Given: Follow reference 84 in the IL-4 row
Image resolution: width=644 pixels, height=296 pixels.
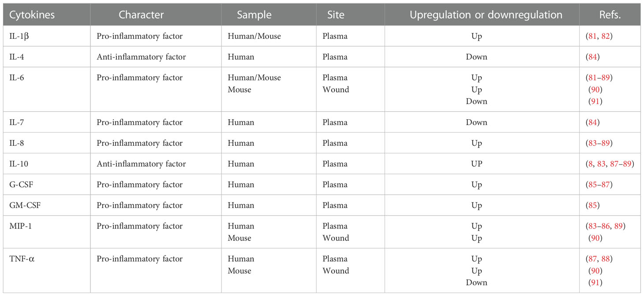Looking at the screenshot, I should [x=593, y=57].
